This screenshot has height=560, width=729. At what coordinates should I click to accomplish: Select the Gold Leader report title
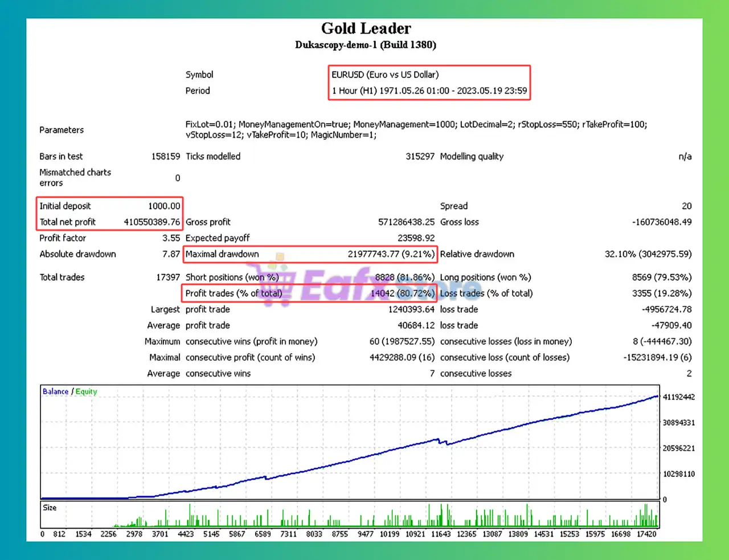point(366,28)
